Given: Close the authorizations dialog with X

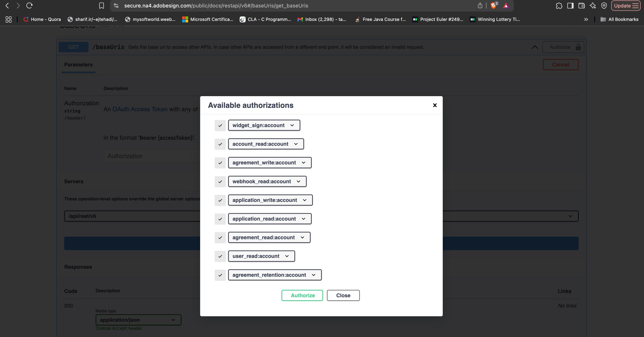Looking at the screenshot, I should [x=435, y=105].
